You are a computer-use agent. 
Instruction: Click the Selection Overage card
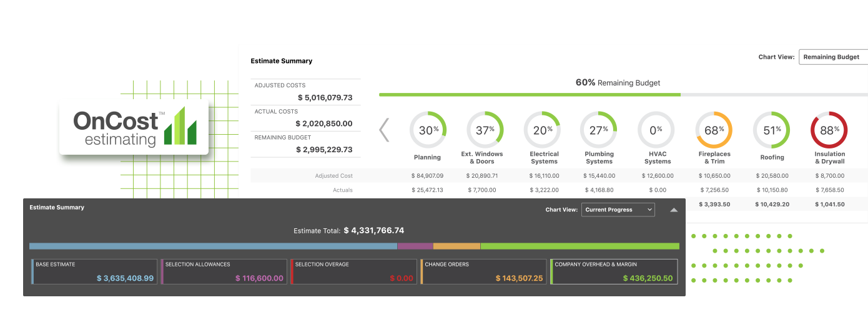(x=354, y=272)
